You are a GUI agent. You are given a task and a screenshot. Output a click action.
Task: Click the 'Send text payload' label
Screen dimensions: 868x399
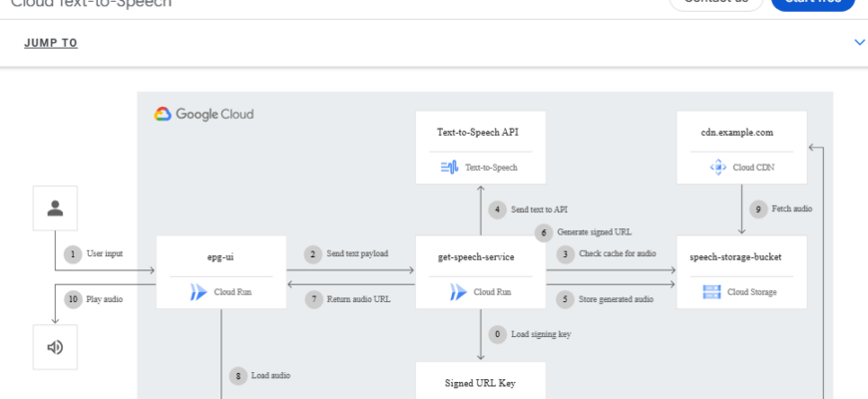[357, 253]
